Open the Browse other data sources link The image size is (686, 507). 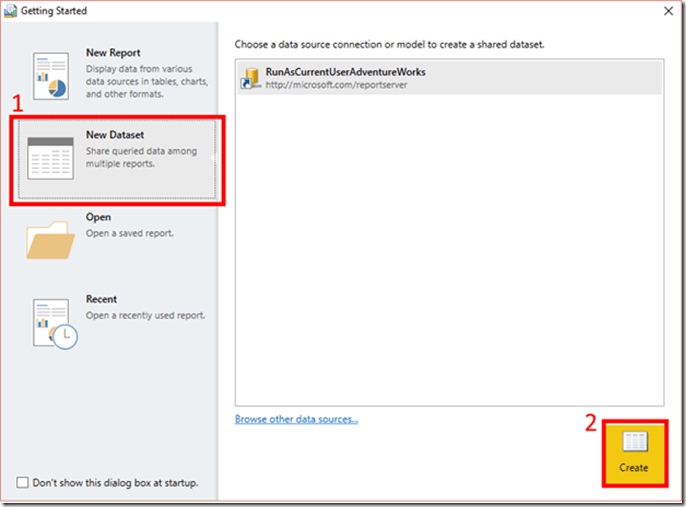(296, 419)
